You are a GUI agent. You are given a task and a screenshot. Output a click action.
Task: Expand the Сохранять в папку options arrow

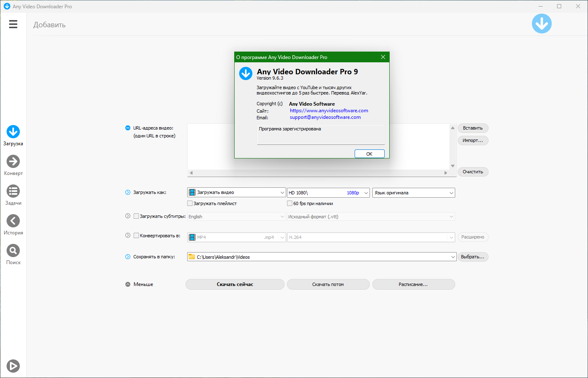point(128,257)
